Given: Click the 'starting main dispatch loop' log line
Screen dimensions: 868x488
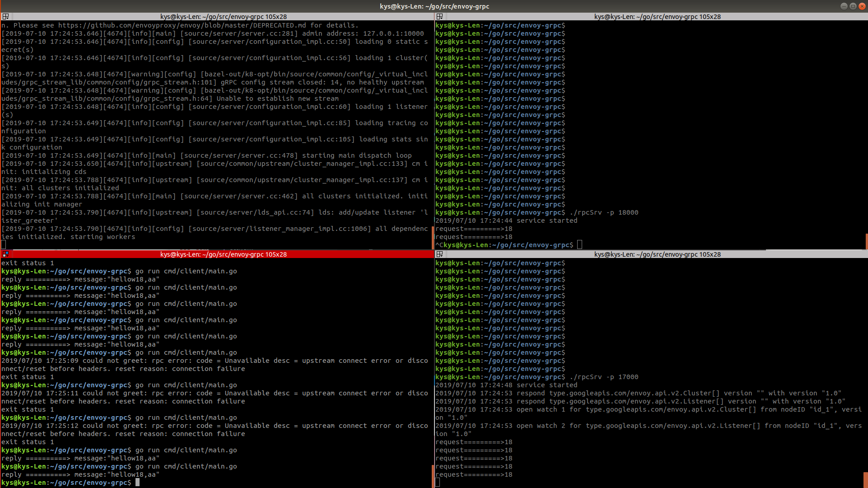Looking at the screenshot, I should pos(206,155).
